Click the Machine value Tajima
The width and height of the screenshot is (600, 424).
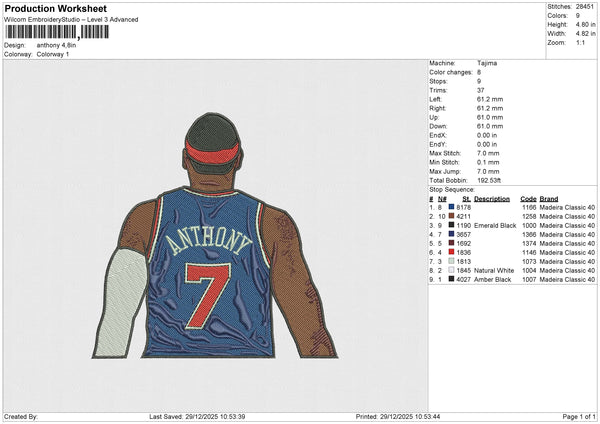pyautogui.click(x=487, y=63)
